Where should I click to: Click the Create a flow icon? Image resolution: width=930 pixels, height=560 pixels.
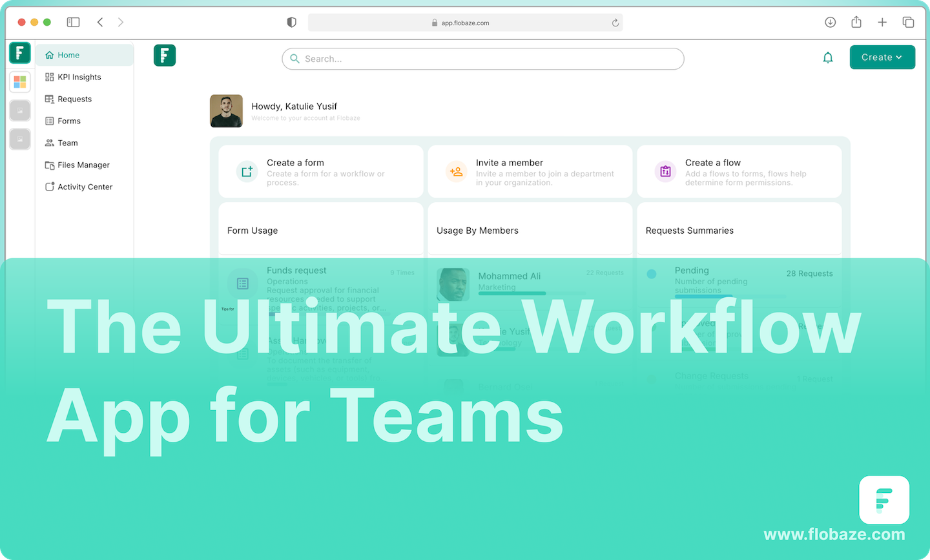pos(665,171)
